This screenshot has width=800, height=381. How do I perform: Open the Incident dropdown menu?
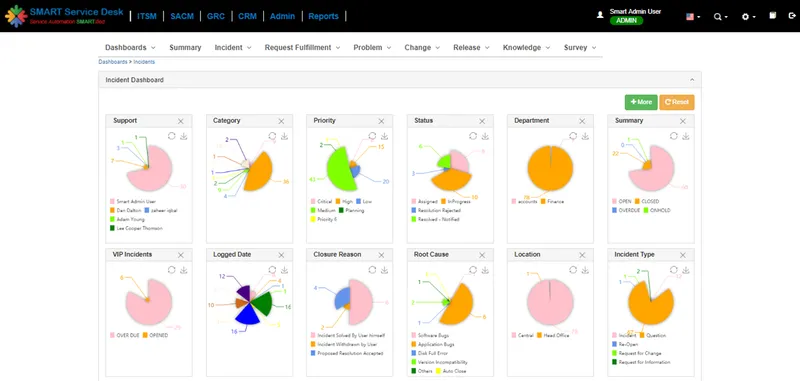[x=233, y=47]
